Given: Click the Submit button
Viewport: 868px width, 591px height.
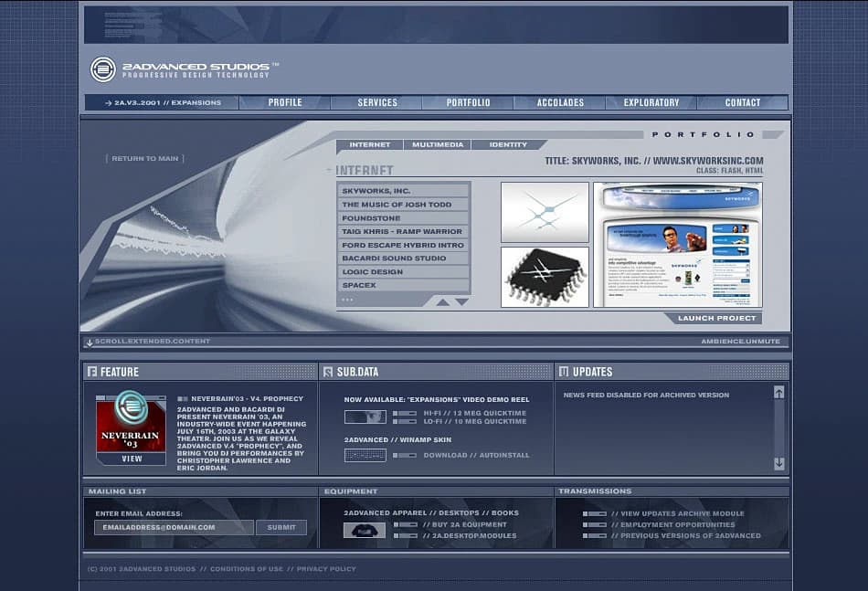Looking at the screenshot, I should (281, 527).
